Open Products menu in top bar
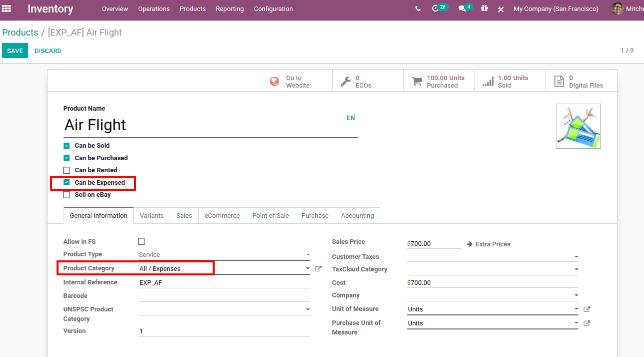 coord(193,9)
